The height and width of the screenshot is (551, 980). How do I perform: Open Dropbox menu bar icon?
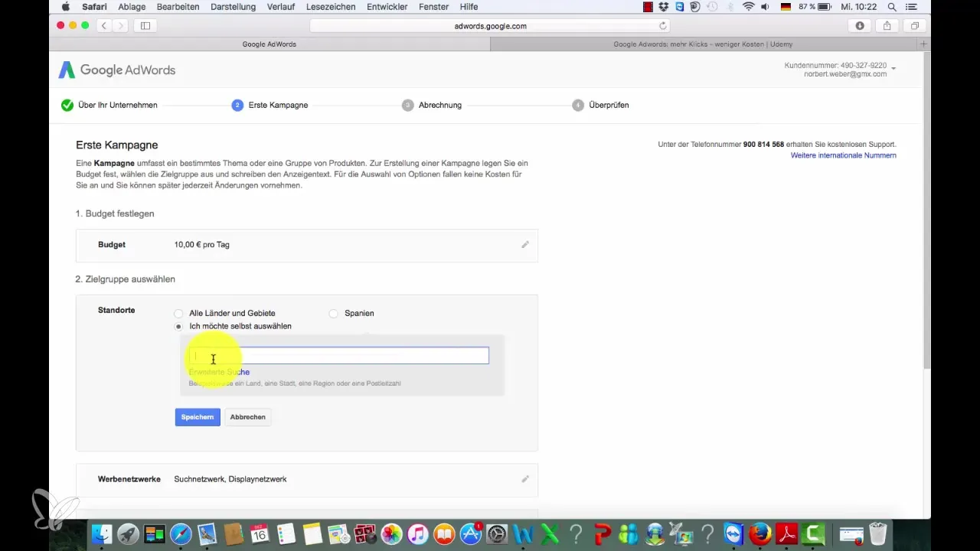[x=663, y=7]
